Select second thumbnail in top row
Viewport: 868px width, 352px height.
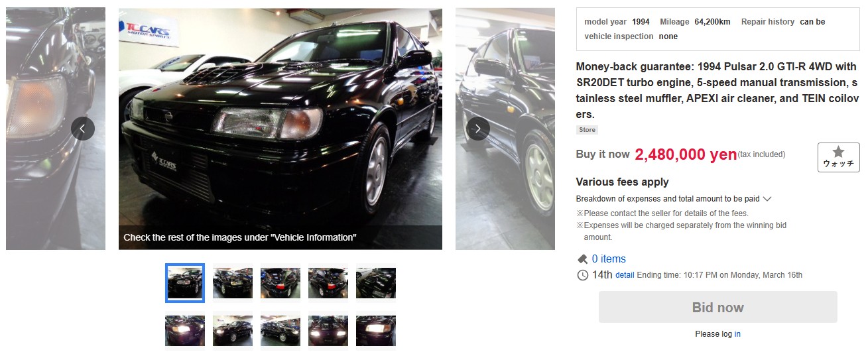tap(233, 283)
